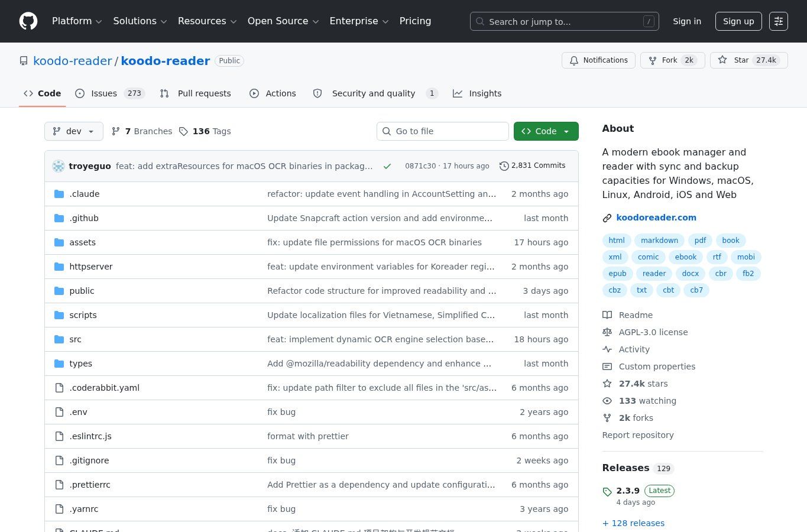Open commit hash 0871c30

click(x=420, y=166)
